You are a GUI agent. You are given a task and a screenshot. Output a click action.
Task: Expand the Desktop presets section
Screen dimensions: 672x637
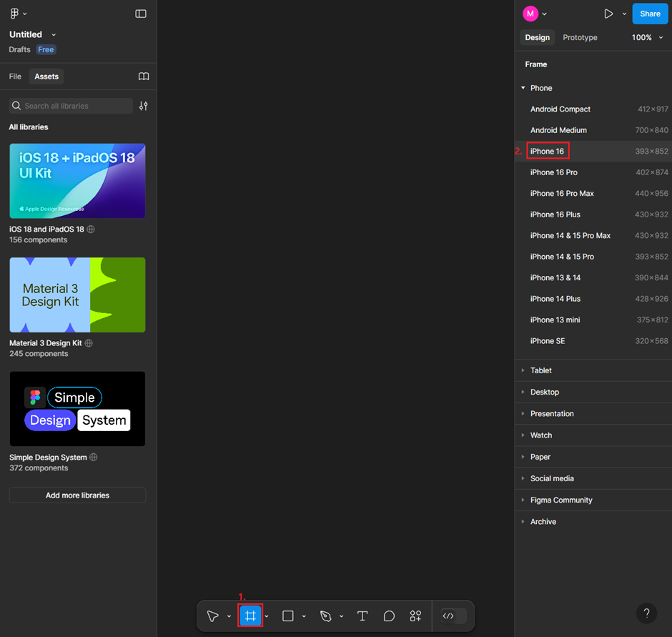coord(523,392)
